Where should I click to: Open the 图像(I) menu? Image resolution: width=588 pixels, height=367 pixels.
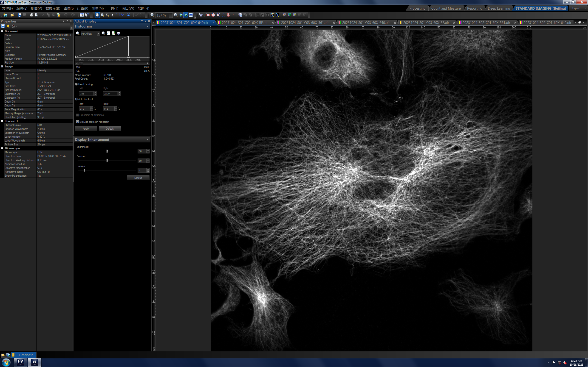[x=68, y=8]
